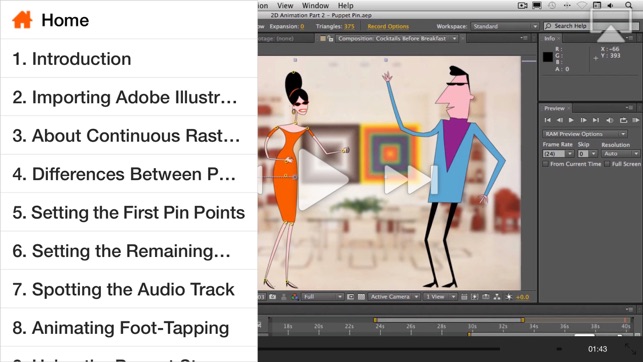
Task: Toggle the Fast Previews icon in viewer footer
Action: pos(475,297)
